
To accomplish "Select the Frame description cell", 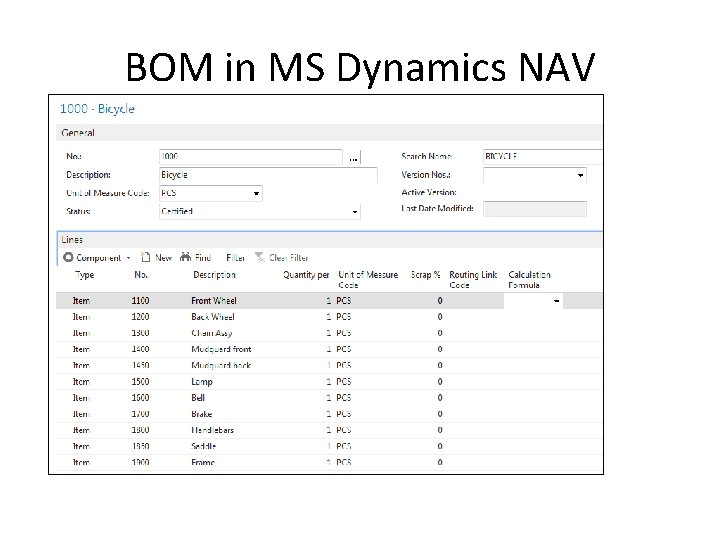I will 203,462.
